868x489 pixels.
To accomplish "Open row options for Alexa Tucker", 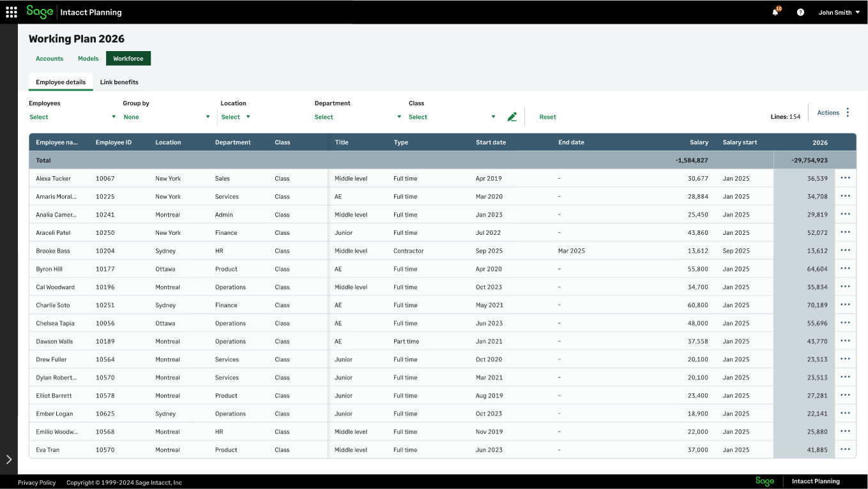I will [x=846, y=178].
